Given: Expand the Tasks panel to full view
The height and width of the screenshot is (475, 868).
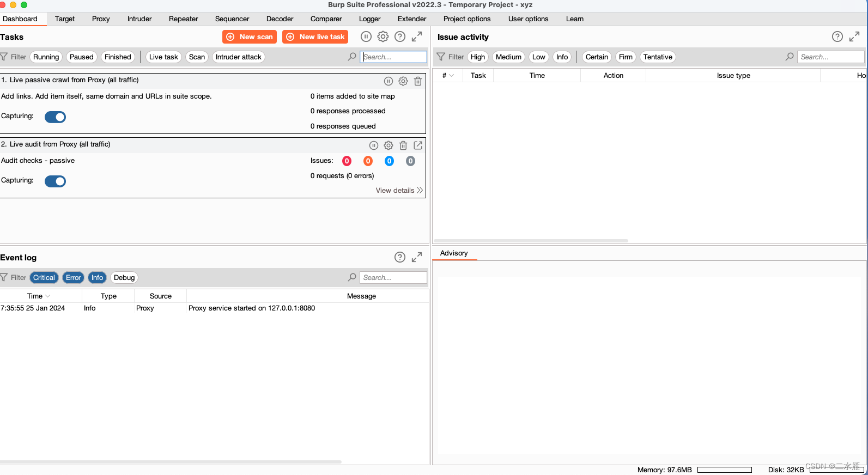Looking at the screenshot, I should pos(417,36).
